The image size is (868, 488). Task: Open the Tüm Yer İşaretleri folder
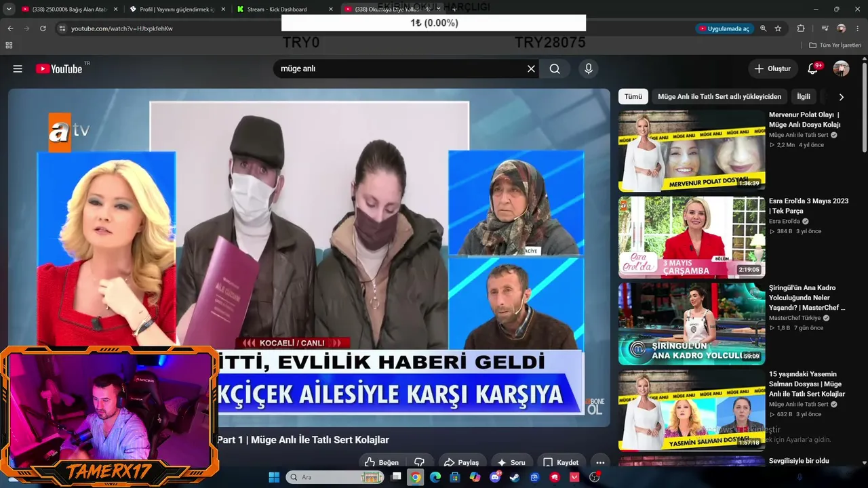(x=835, y=45)
